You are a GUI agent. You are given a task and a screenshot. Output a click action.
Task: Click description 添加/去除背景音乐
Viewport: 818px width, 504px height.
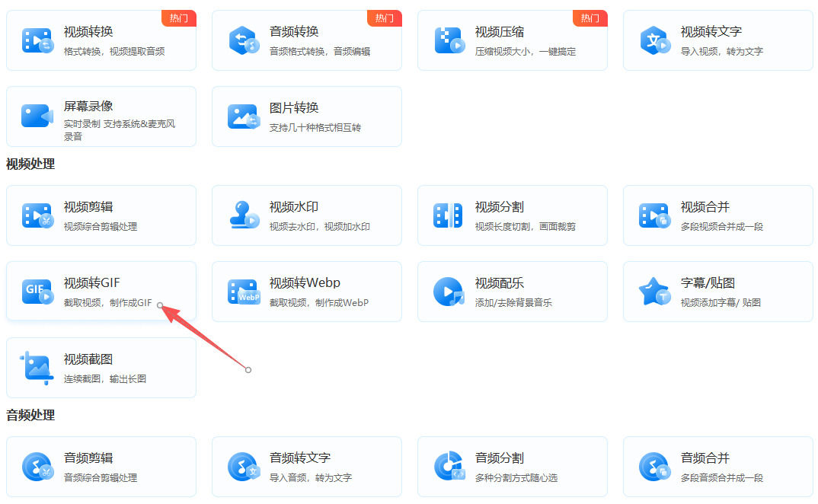point(513,303)
